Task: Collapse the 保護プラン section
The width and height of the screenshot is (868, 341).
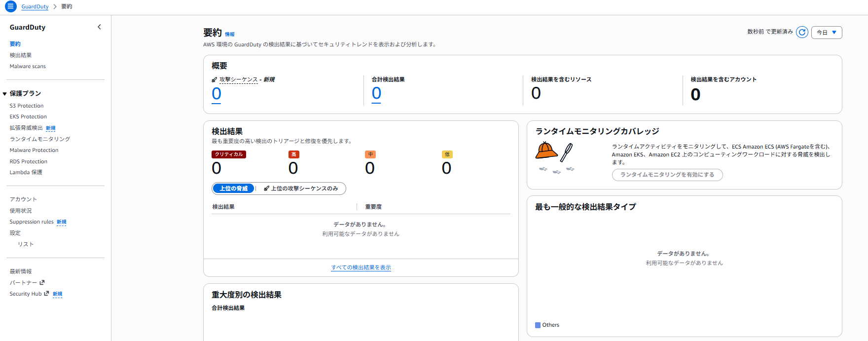Action: [4, 93]
